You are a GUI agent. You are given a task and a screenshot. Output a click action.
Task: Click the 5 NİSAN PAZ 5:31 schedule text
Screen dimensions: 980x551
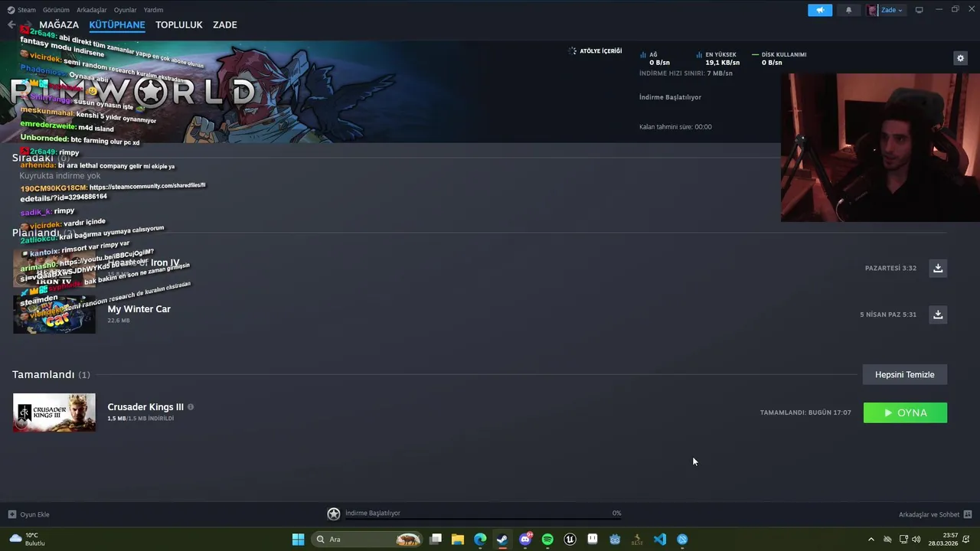(888, 315)
